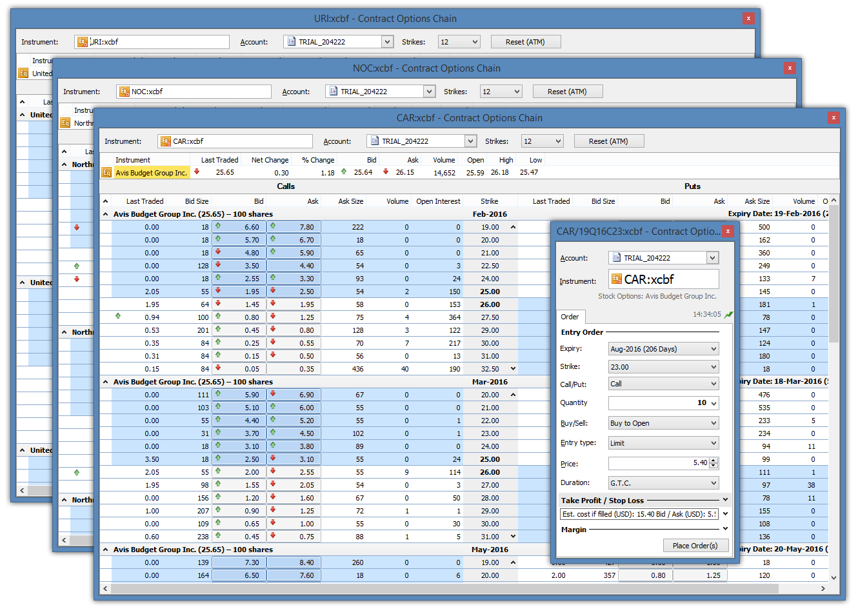The image size is (858, 616).
Task: Click Price stepper arrows in order ticket
Action: coord(713,463)
